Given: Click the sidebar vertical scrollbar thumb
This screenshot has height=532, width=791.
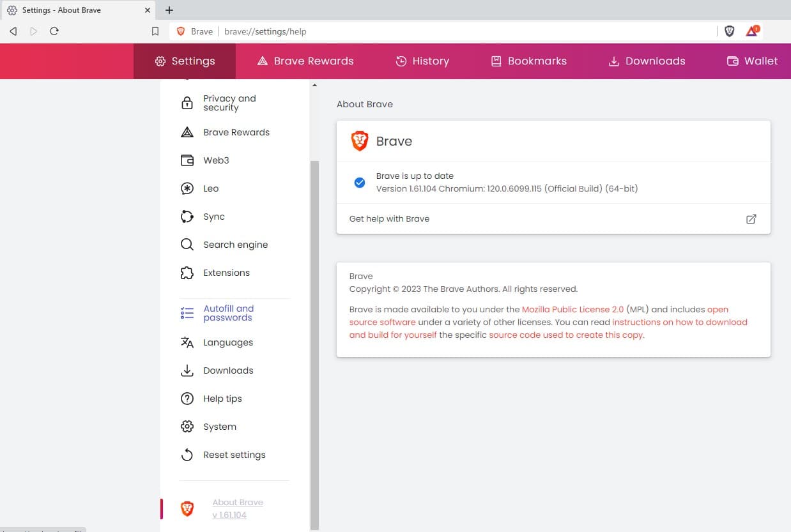Looking at the screenshot, I should point(314,345).
